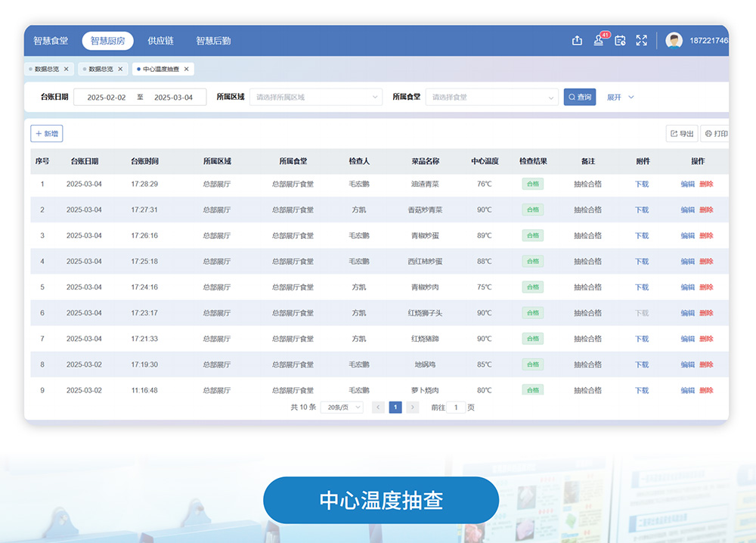Viewport: 756px width, 543px height.
Task: Switch to the 供应链 navigation tab
Action: click(x=161, y=41)
